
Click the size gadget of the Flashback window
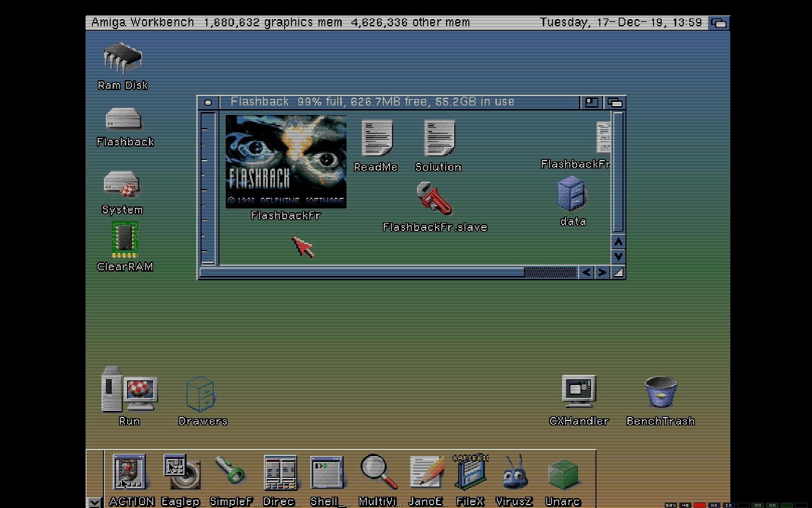click(x=618, y=272)
